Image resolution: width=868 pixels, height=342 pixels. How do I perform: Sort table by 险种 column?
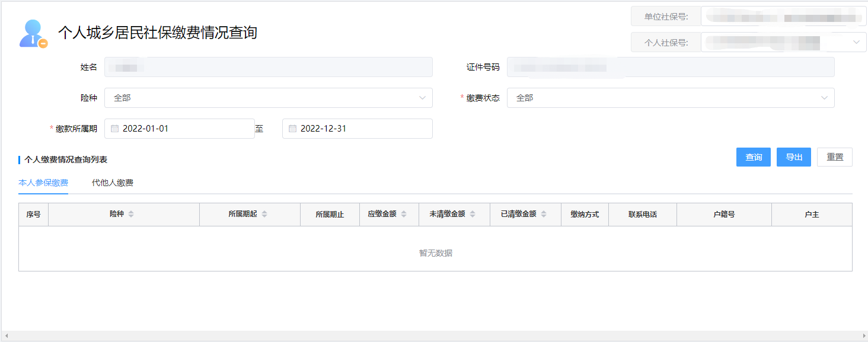[131, 215]
